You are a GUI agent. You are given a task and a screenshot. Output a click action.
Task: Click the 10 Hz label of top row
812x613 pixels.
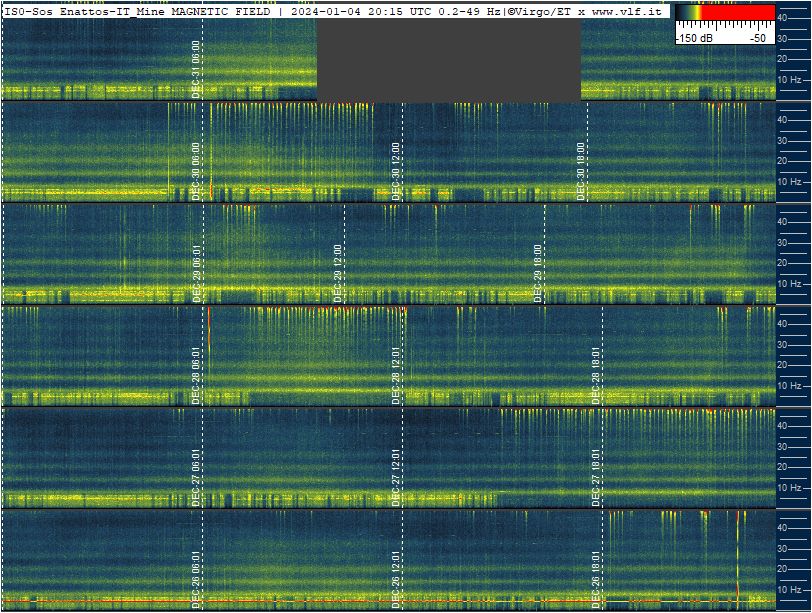[x=789, y=80]
